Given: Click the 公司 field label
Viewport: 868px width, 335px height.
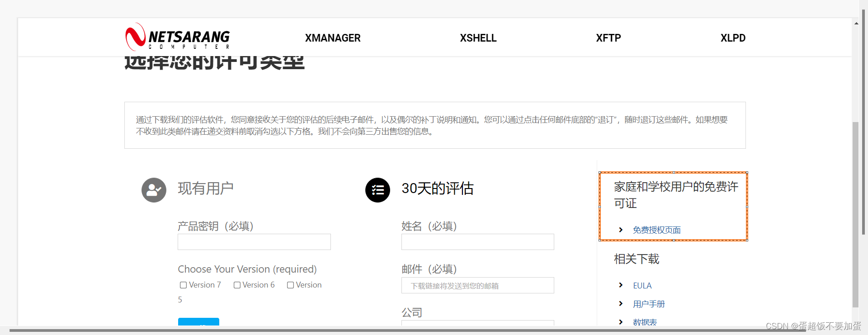Looking at the screenshot, I should coord(412,312).
